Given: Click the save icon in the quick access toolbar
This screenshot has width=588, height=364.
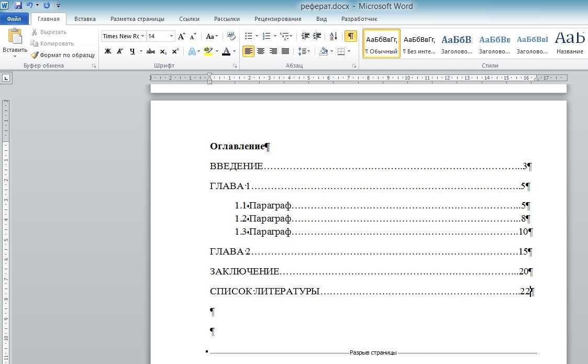Looking at the screenshot, I should (18, 6).
